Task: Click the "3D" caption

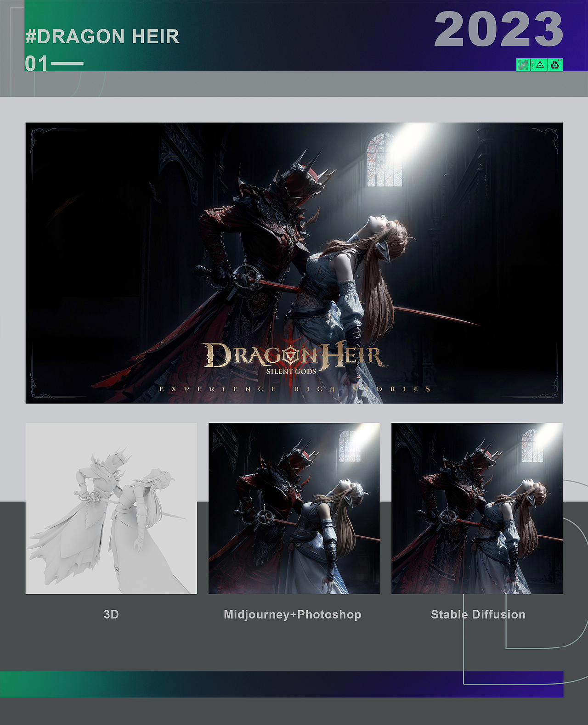Action: tap(111, 614)
